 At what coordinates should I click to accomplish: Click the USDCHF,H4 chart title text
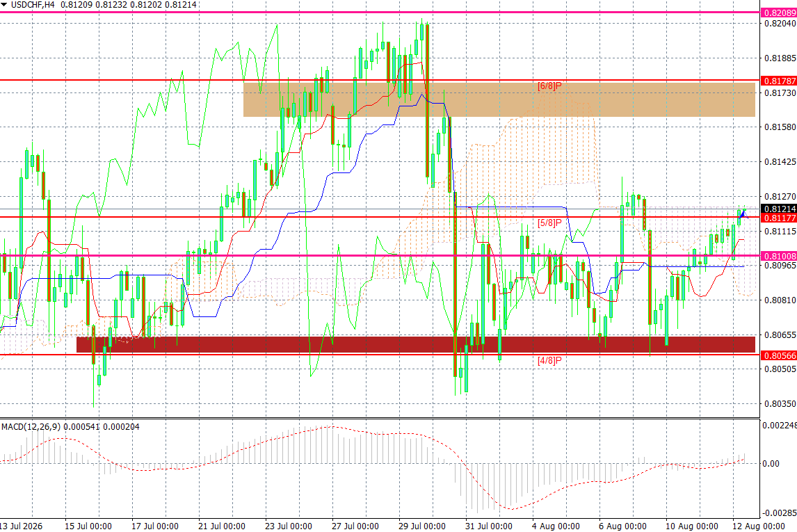pos(33,5)
